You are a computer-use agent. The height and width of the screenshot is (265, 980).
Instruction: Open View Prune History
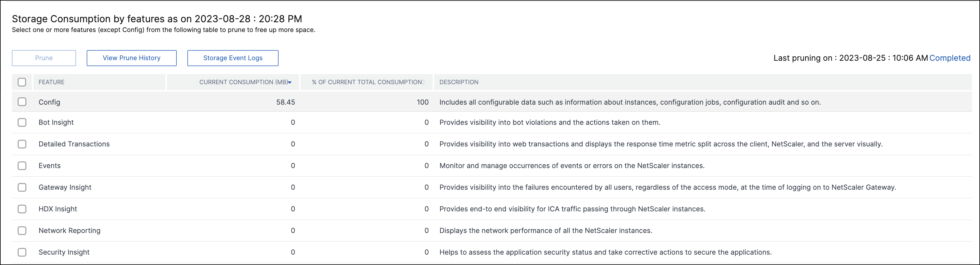pos(132,58)
